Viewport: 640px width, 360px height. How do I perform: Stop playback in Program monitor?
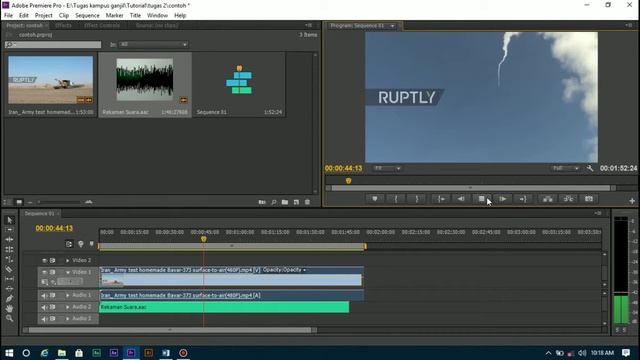point(482,199)
